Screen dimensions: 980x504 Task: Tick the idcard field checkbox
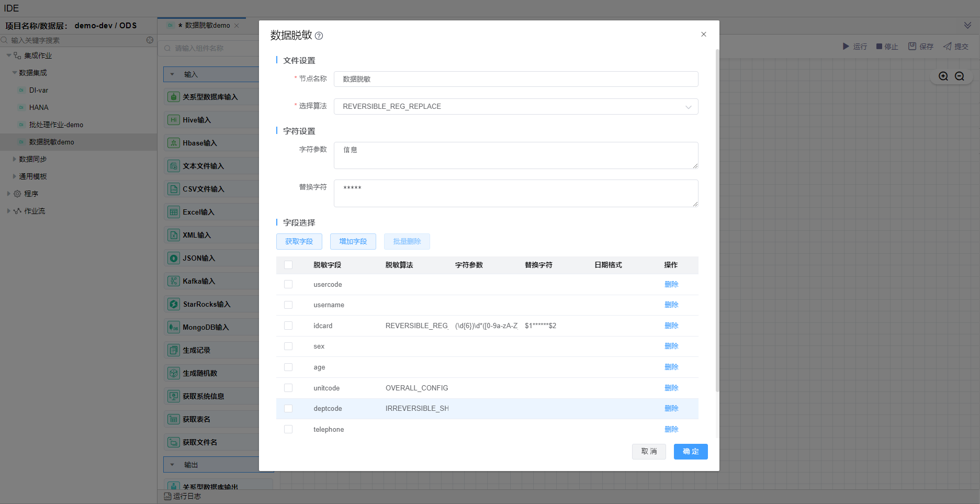tap(288, 326)
